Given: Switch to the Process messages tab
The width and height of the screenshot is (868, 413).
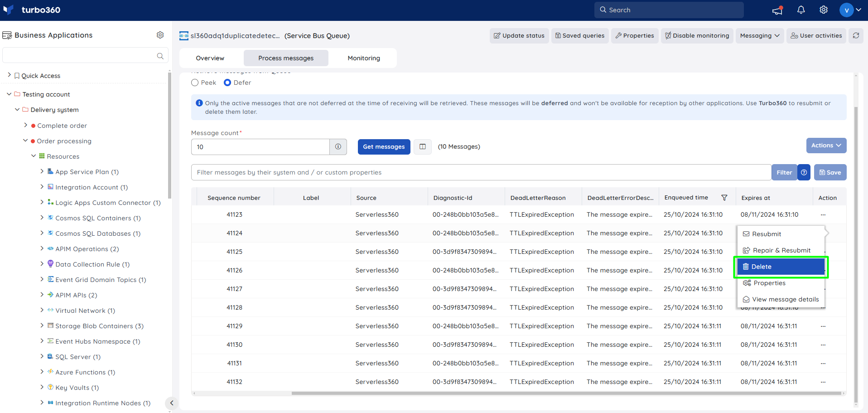Looking at the screenshot, I should pyautogui.click(x=286, y=58).
